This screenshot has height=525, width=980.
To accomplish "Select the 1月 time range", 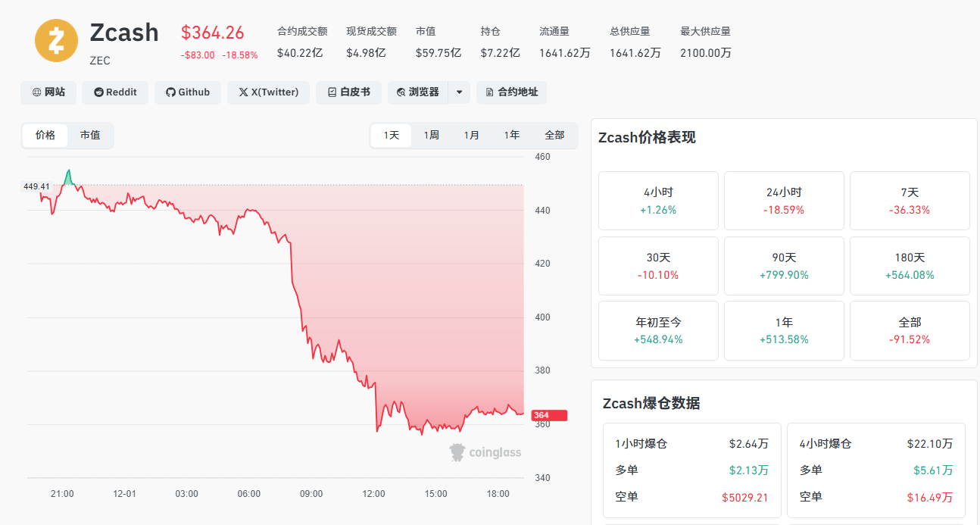I will pos(472,136).
